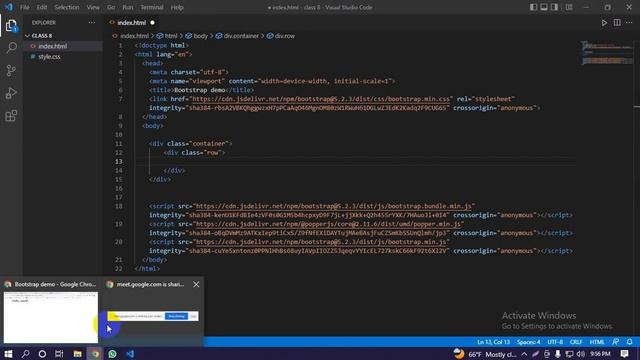Image resolution: width=640 pixels, height=360 pixels.
Task: Open the File menu
Action: pos(24,7)
